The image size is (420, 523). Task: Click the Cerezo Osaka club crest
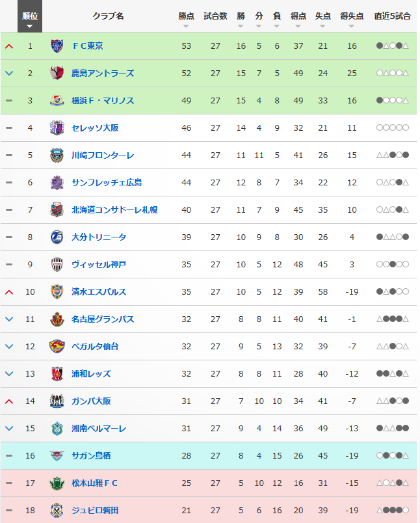57,127
